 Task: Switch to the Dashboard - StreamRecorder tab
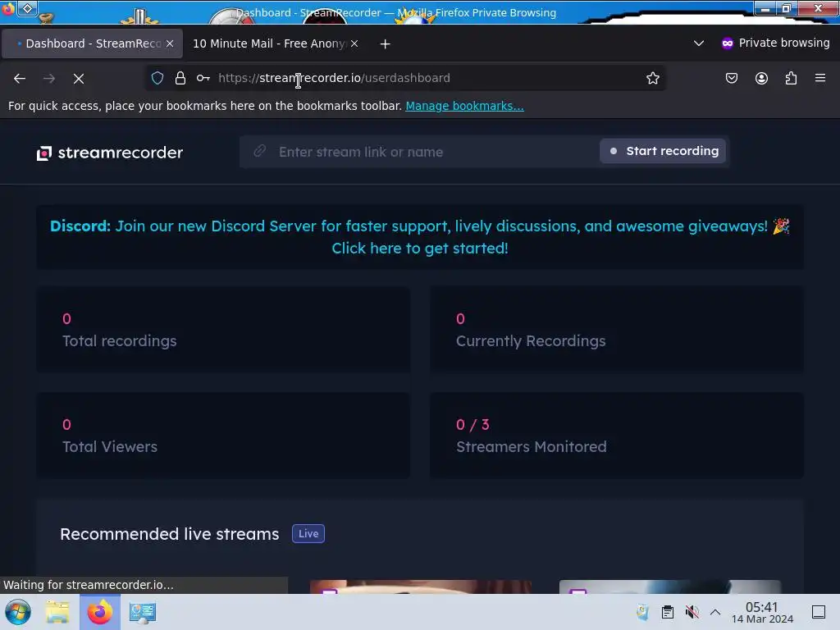click(x=92, y=43)
